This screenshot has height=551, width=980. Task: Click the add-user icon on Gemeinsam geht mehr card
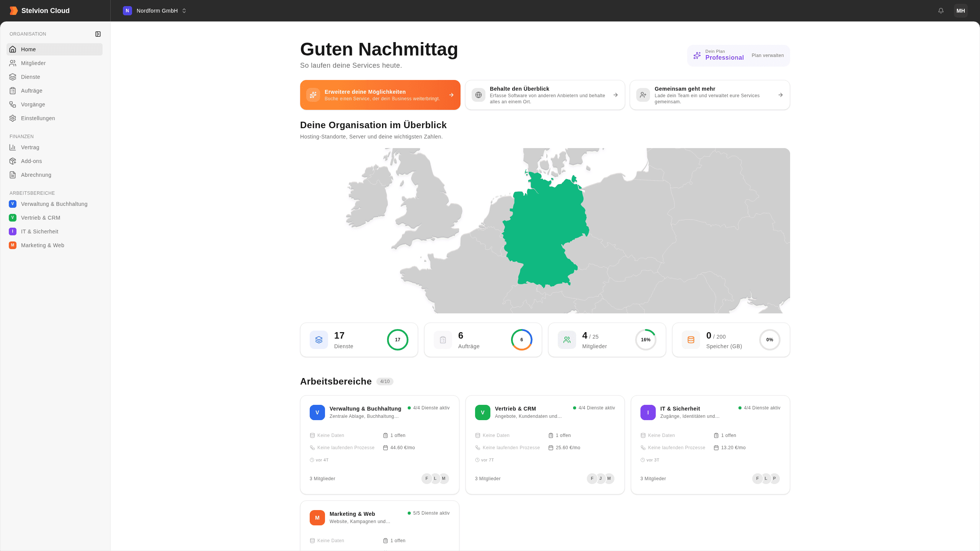[643, 95]
